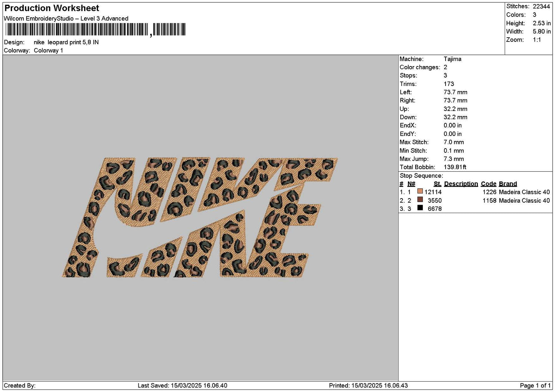Click the Created By label
Screen dimensions: 555x392
pyautogui.click(x=20, y=385)
